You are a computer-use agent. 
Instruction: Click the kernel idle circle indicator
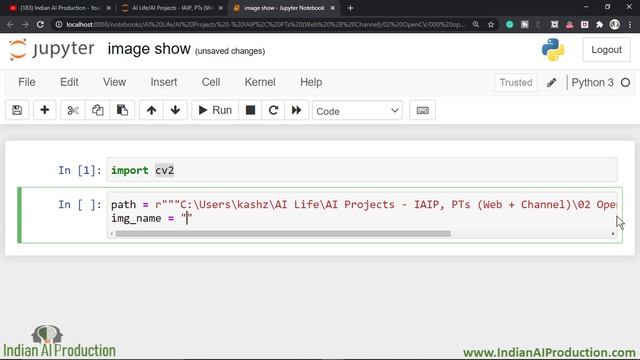625,82
